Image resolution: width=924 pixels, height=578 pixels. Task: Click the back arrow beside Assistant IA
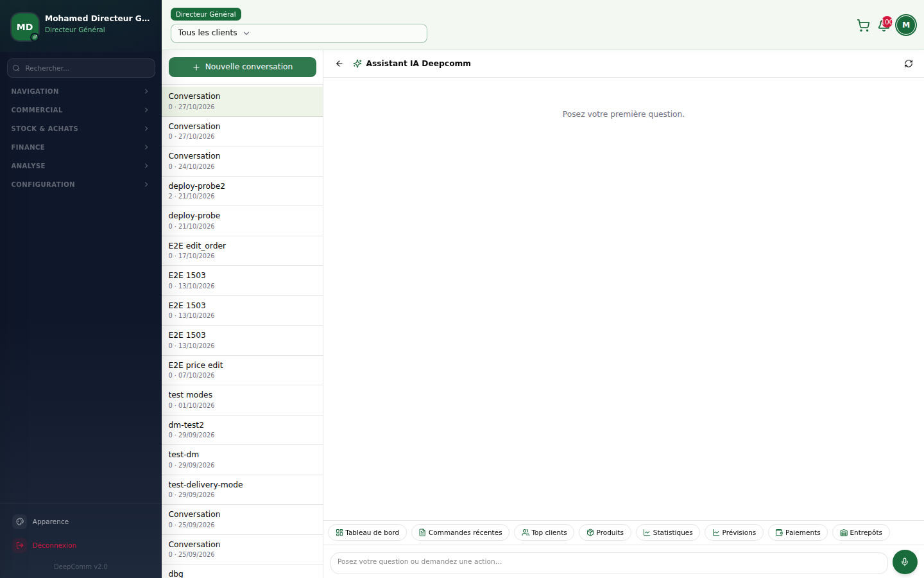(339, 64)
